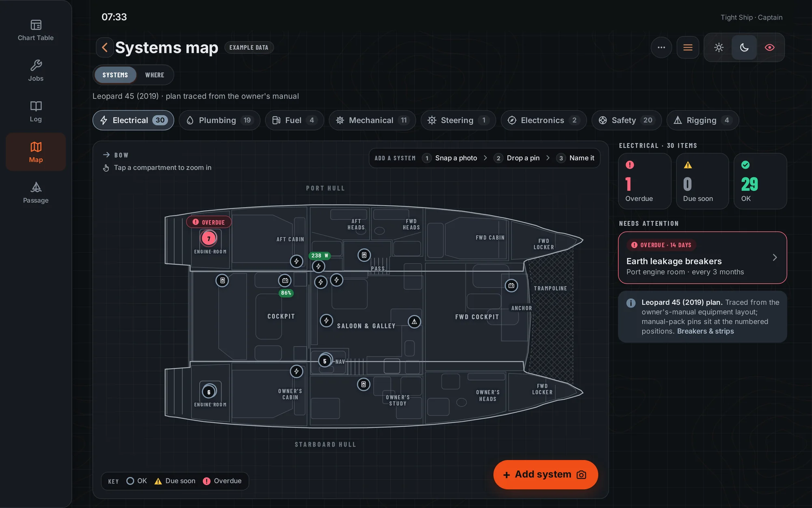Filter by the Steering category
The image size is (812, 508).
[x=458, y=120]
